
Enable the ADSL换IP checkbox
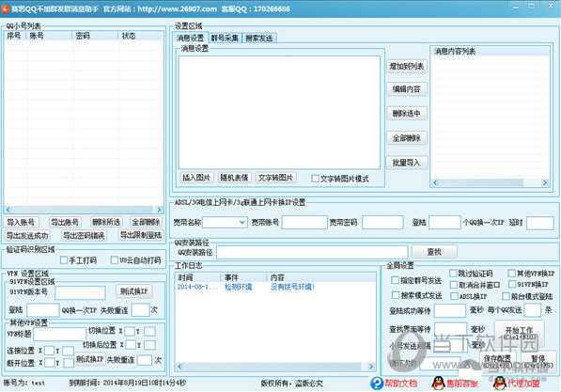coord(455,296)
